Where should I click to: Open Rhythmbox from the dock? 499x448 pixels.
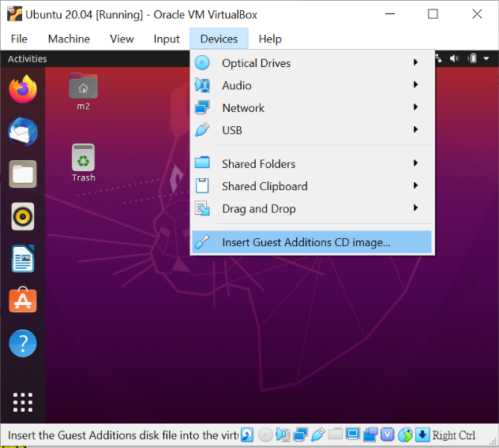click(x=23, y=217)
